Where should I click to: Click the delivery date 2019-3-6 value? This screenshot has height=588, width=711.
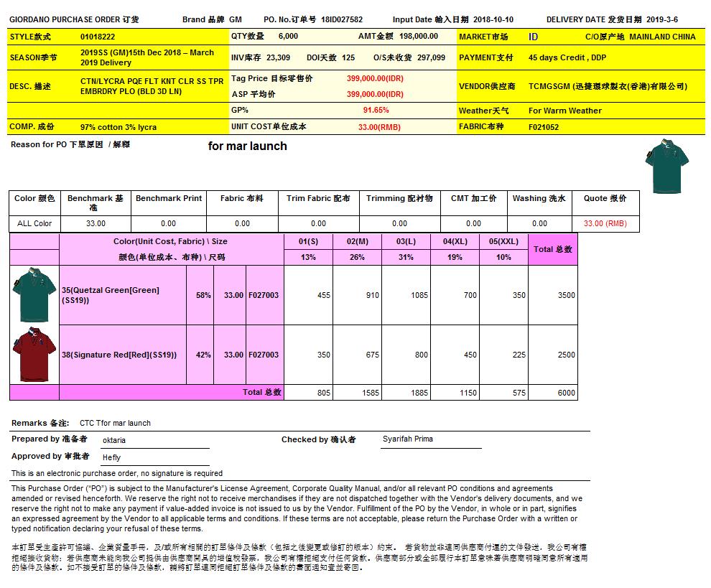[x=661, y=19]
